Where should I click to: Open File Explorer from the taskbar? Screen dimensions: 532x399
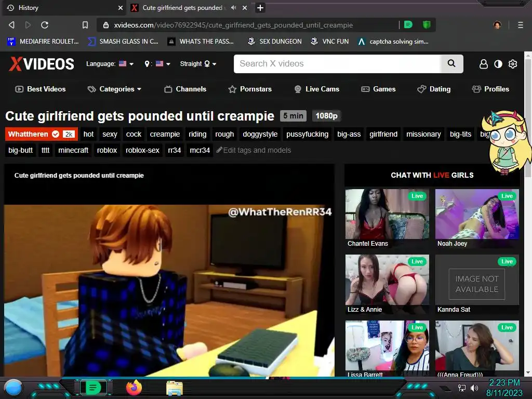[x=175, y=389]
